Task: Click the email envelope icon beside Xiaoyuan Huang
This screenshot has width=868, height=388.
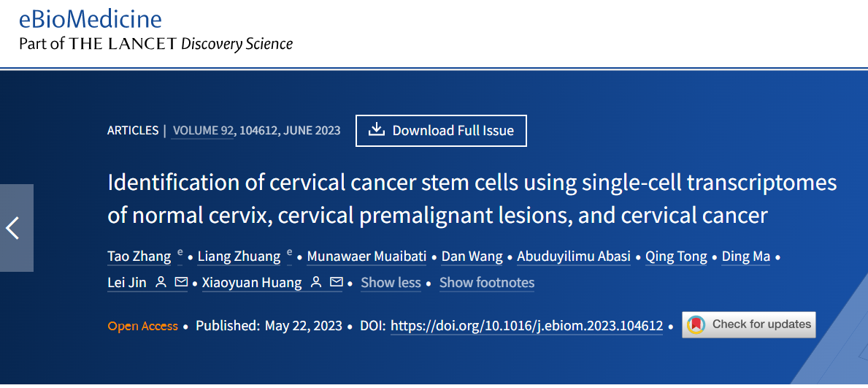Action: pyautogui.click(x=337, y=283)
